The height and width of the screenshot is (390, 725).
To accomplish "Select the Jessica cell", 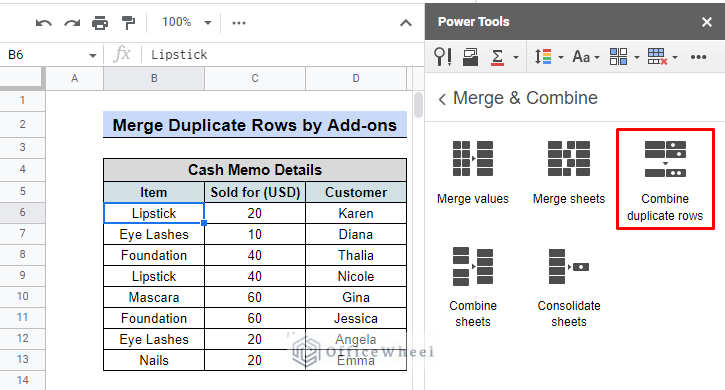I will pos(356,318).
